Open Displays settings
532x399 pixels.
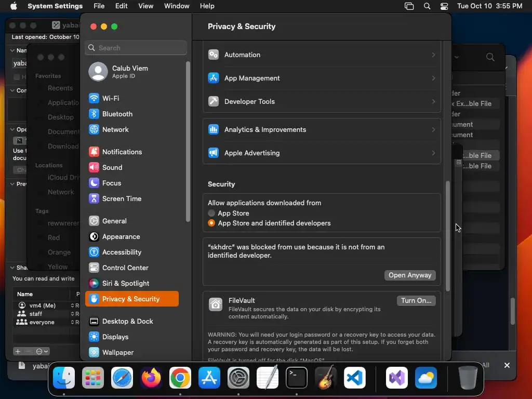pyautogui.click(x=132, y=337)
